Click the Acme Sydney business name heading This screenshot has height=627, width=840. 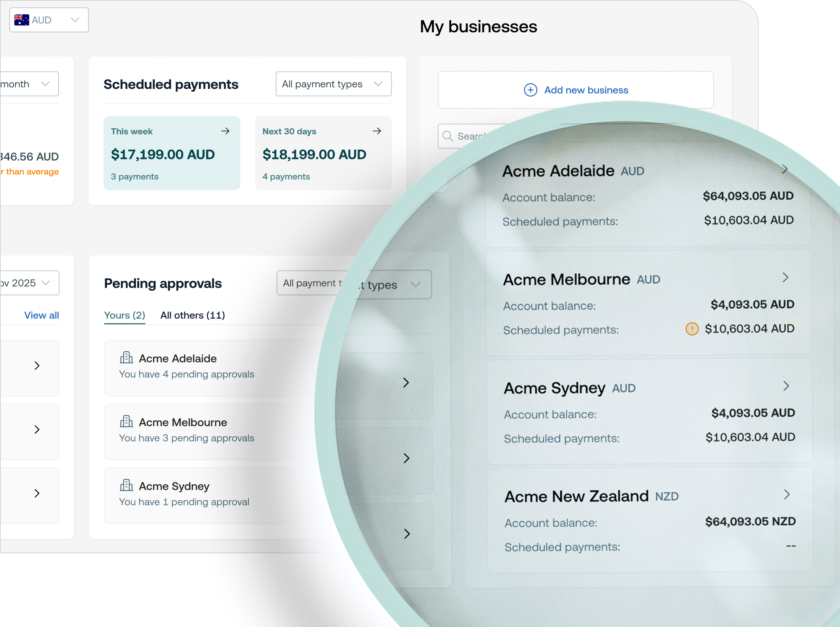pyautogui.click(x=555, y=388)
